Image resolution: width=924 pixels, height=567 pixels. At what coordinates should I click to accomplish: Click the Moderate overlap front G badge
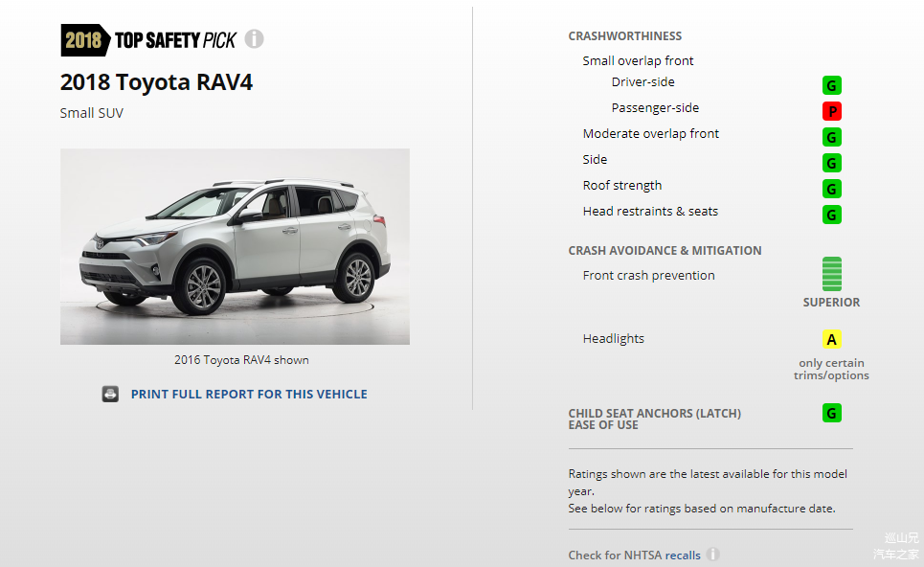point(831,137)
